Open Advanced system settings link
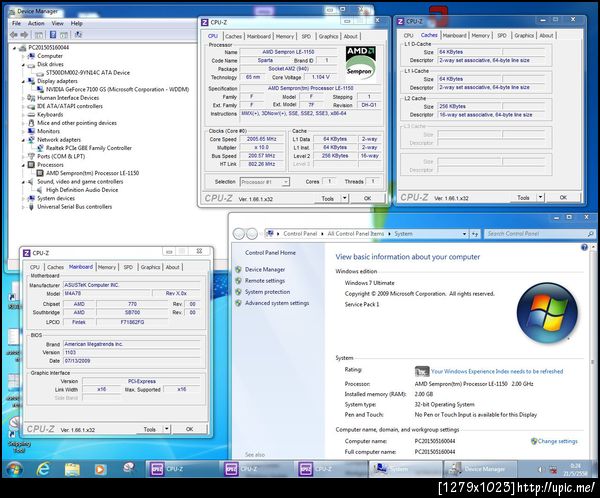 coord(277,303)
